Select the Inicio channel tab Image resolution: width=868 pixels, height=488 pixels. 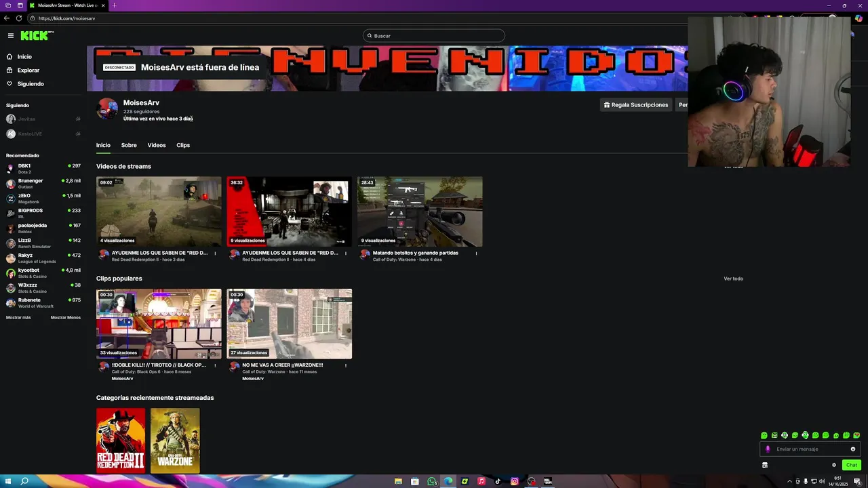tap(103, 145)
